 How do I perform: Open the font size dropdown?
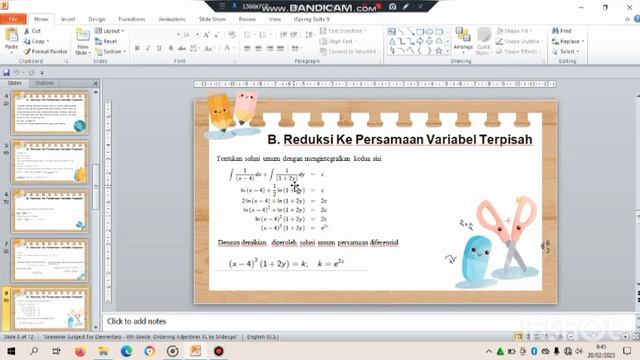tap(198, 35)
